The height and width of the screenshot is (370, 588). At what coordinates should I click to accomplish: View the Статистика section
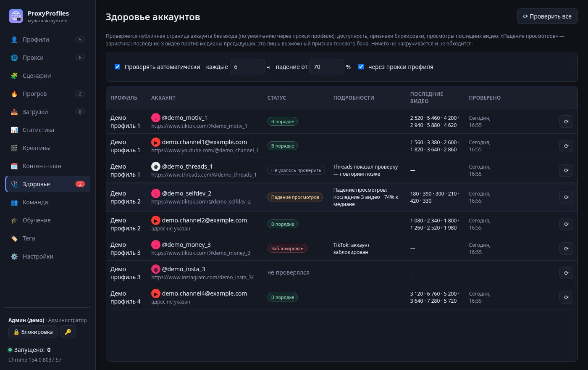click(47, 130)
